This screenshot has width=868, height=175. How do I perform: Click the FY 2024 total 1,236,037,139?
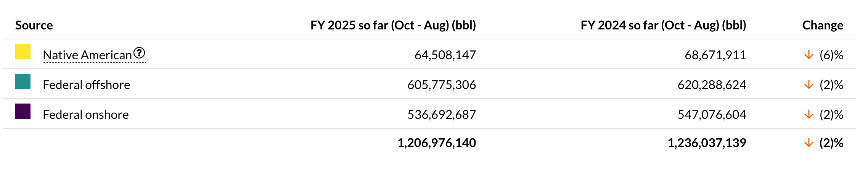(x=707, y=143)
